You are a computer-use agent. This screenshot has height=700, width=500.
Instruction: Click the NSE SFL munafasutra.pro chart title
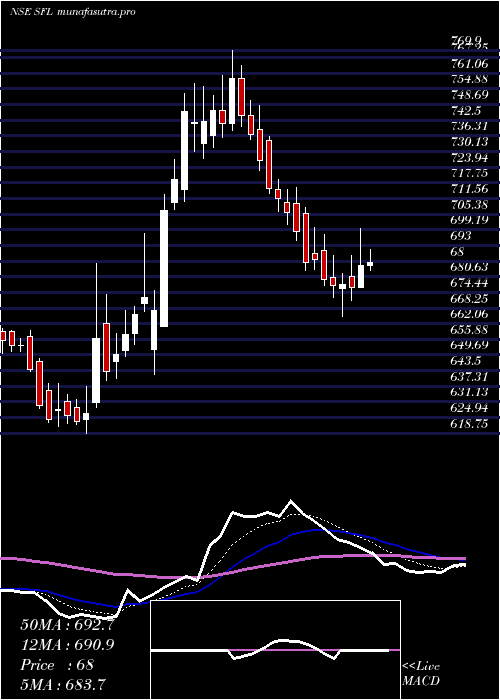pos(73,12)
